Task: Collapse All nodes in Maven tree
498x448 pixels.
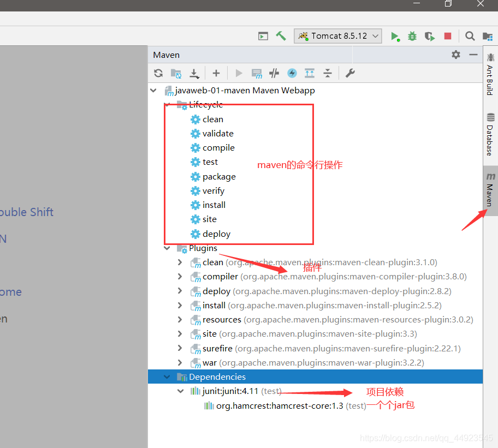Action: click(x=328, y=73)
